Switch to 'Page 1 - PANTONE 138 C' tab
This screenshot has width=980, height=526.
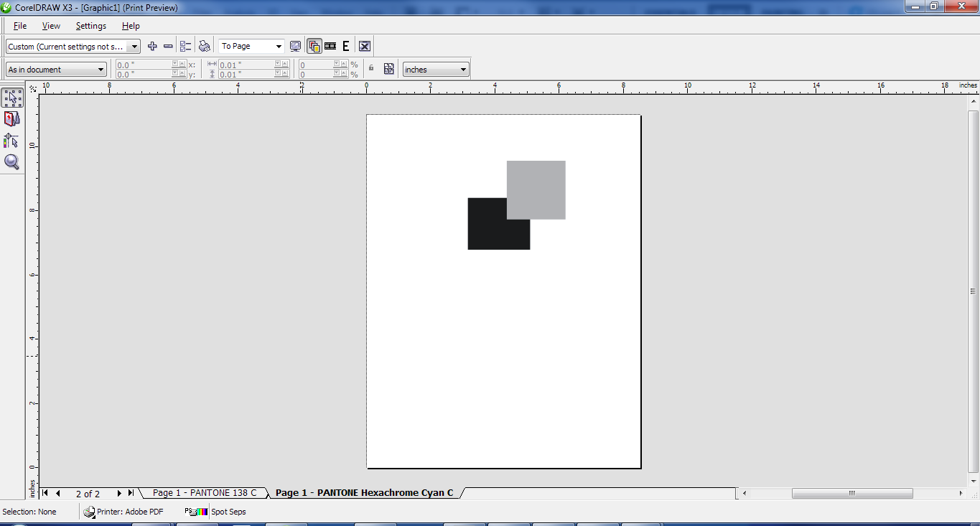point(204,493)
